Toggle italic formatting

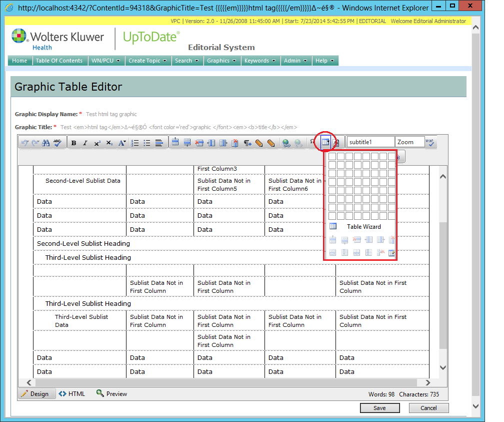click(85, 143)
